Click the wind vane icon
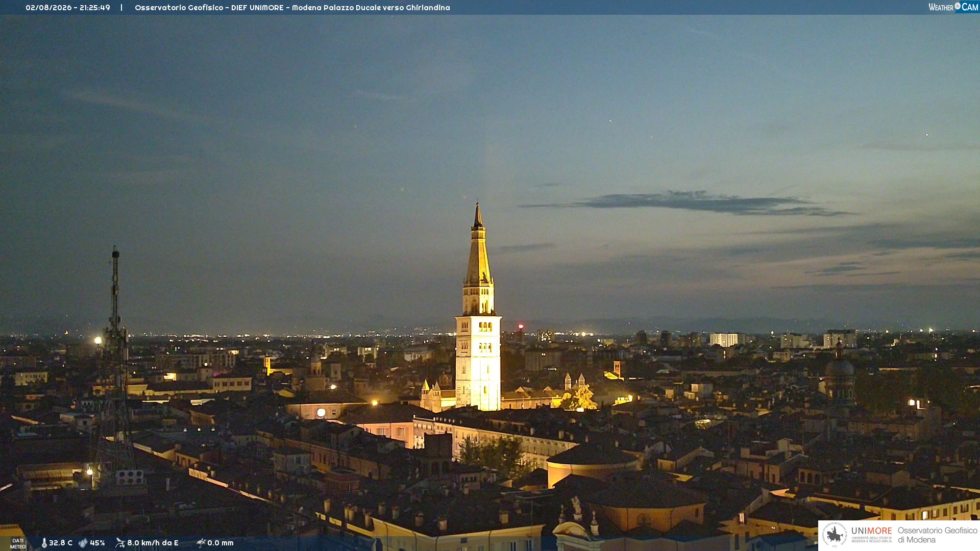Viewport: 980px width, 551px height. pos(120,543)
